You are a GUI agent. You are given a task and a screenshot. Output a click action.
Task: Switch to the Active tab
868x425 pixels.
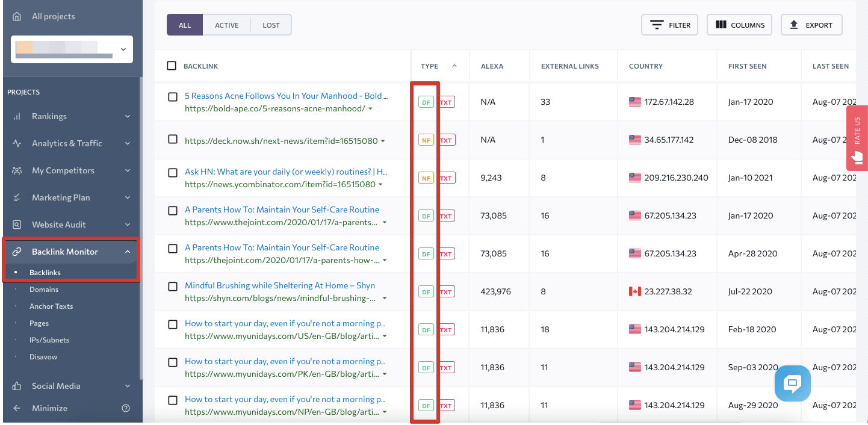pos(227,25)
